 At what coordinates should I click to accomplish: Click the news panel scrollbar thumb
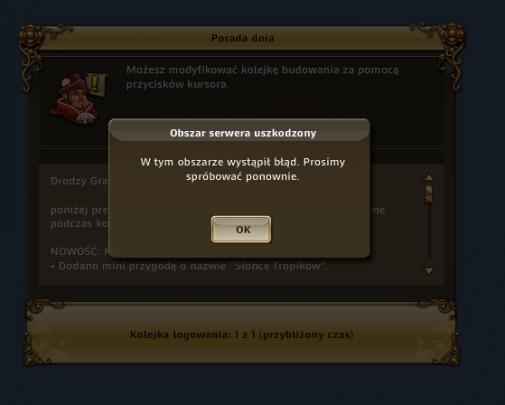coord(429,194)
